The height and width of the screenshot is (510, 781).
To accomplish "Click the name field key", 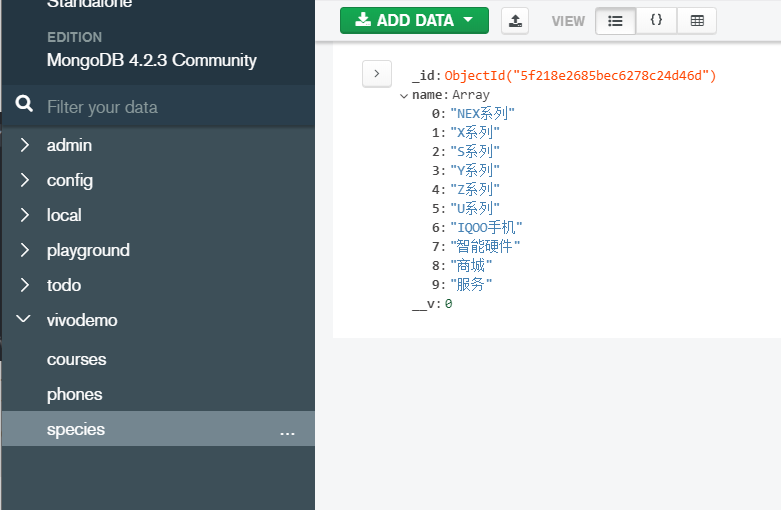I will coord(427,95).
